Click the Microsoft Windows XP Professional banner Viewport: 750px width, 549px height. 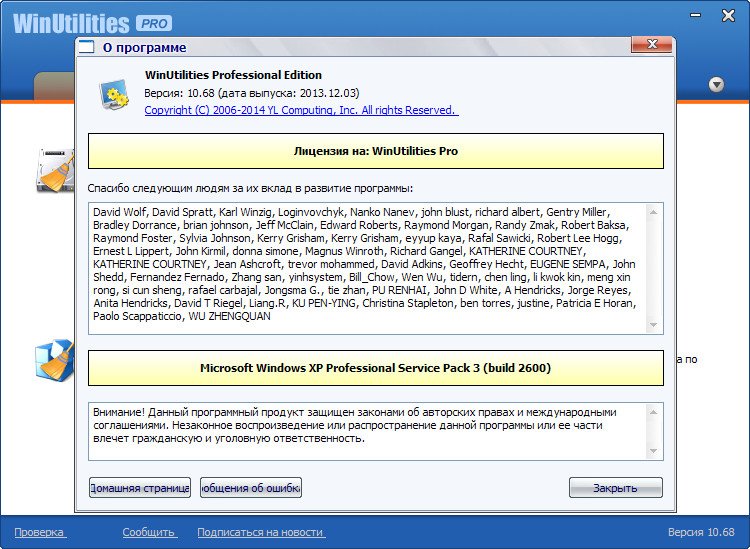click(x=376, y=368)
